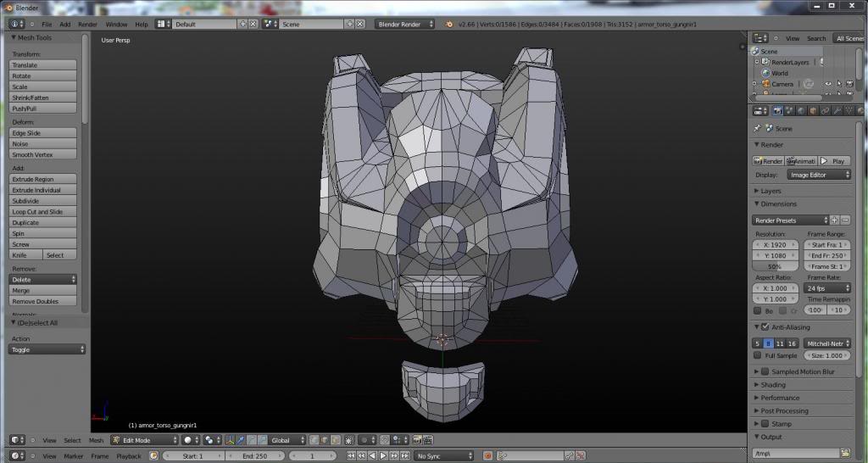Open the Global orientation dropdown
868x463 pixels.
(288, 440)
